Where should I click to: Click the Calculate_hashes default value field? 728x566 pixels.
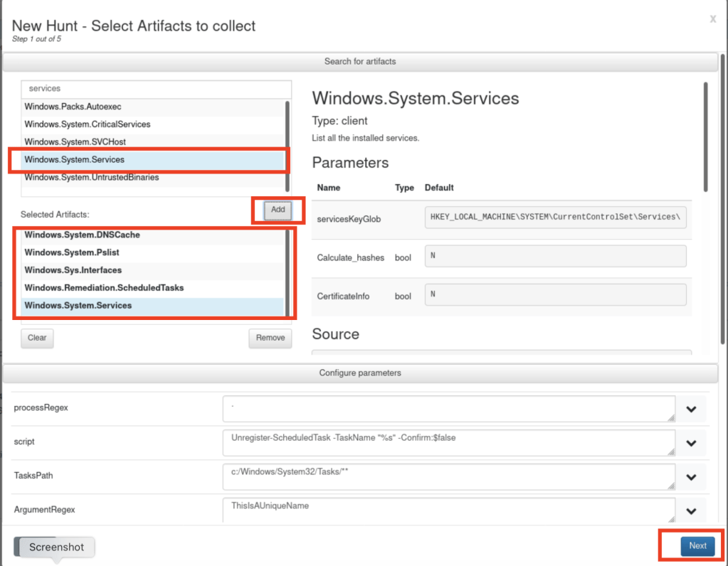click(x=555, y=256)
